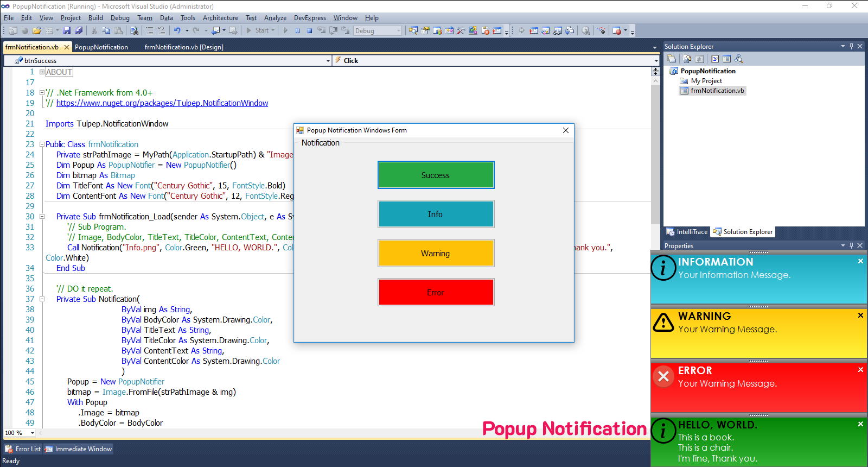
Task: Close the INFORMATION popup notification
Action: [x=860, y=261]
